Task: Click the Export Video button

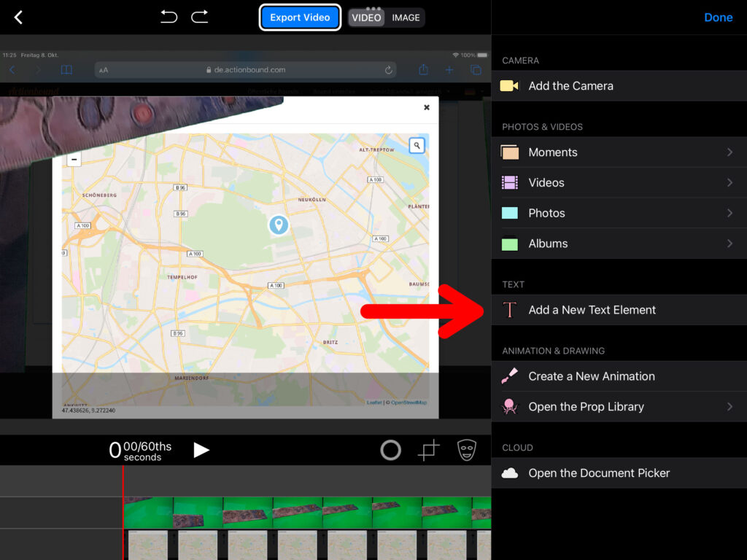Action: pos(300,17)
